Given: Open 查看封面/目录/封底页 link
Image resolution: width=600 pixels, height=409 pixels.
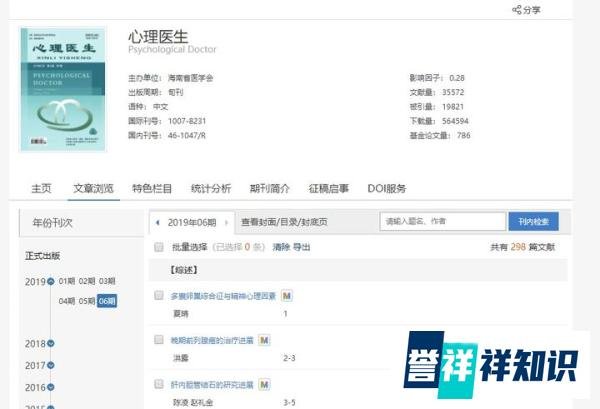Looking at the screenshot, I should [x=284, y=222].
